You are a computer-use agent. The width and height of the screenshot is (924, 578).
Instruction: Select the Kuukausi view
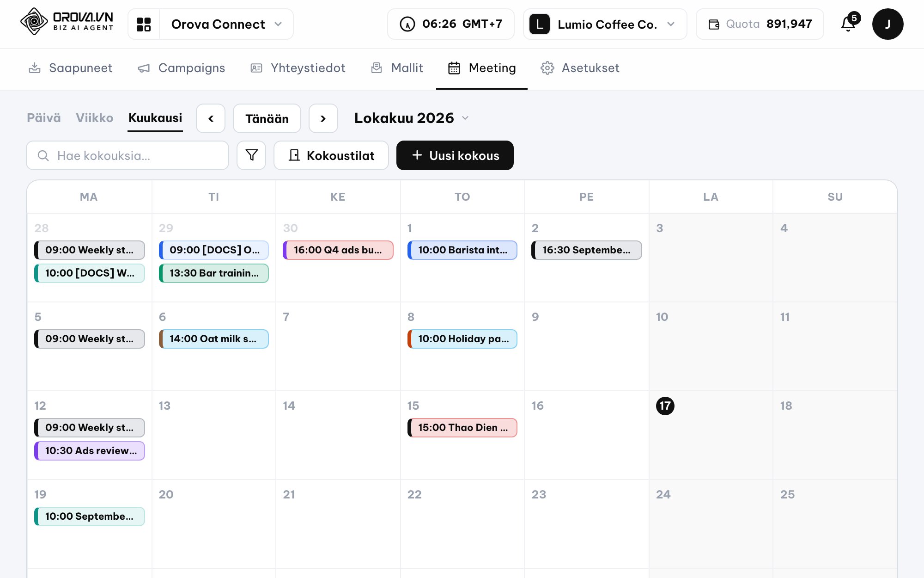point(155,118)
